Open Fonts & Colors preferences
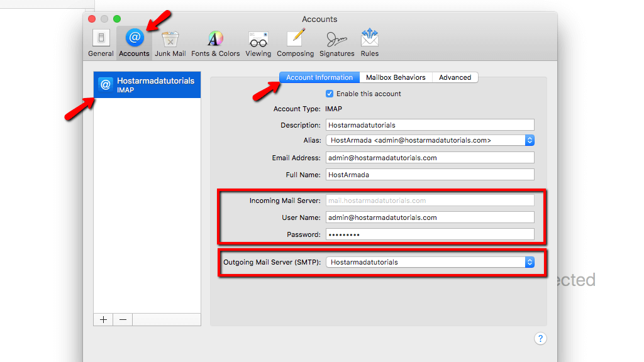Image resolution: width=644 pixels, height=362 pixels. (215, 43)
